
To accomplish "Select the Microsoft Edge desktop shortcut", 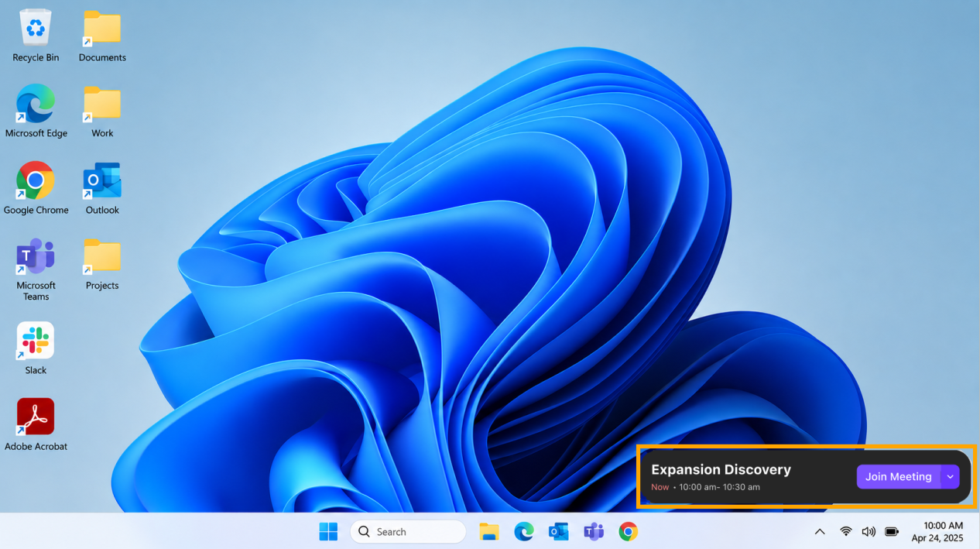I will 36,112.
